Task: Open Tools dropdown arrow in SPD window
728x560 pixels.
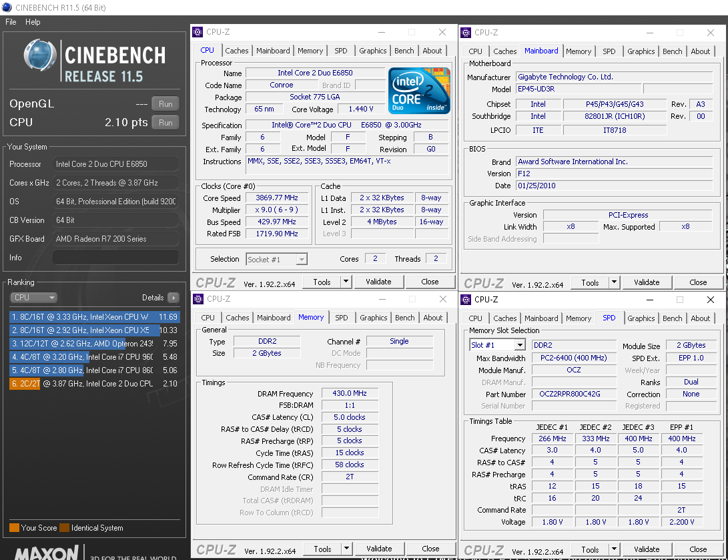Action: [x=615, y=549]
